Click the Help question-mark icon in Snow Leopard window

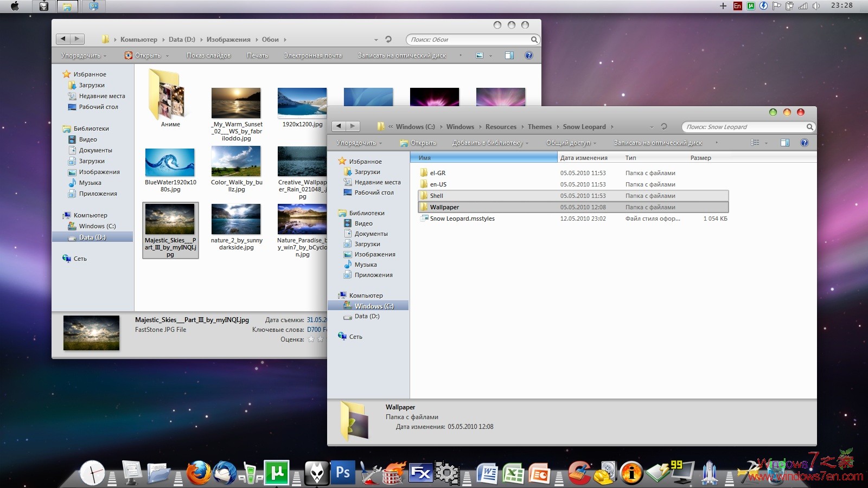pos(805,143)
